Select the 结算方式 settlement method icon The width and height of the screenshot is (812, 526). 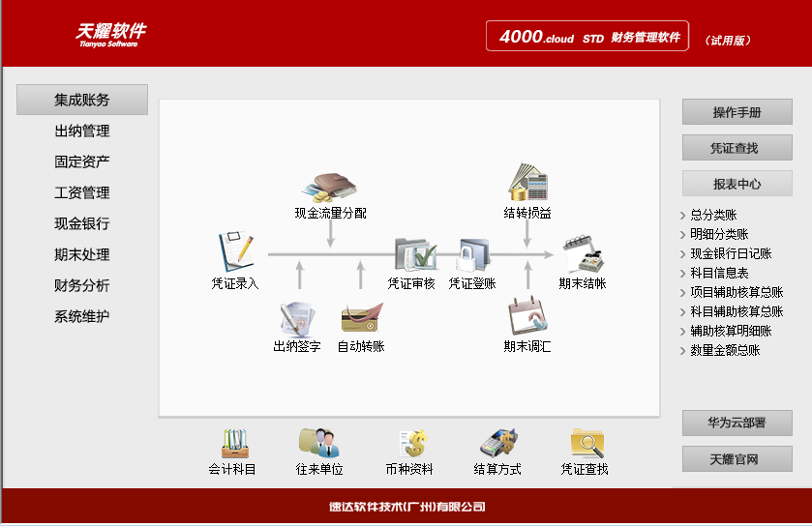(x=498, y=443)
